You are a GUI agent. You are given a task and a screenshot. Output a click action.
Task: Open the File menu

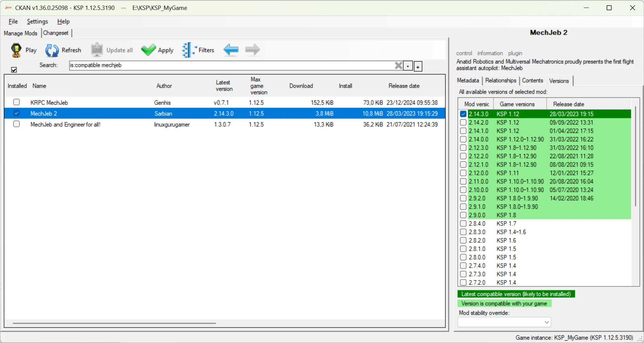coord(13,21)
